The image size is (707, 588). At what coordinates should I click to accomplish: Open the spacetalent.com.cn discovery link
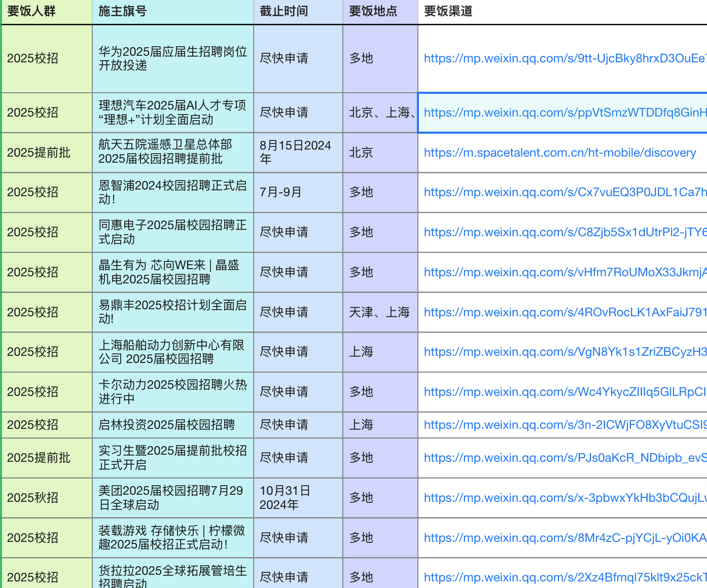pos(559,153)
